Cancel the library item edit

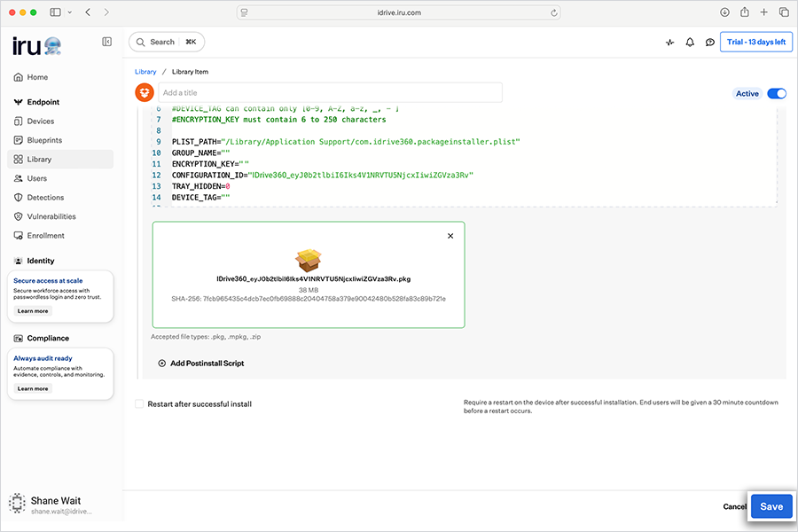tap(734, 506)
